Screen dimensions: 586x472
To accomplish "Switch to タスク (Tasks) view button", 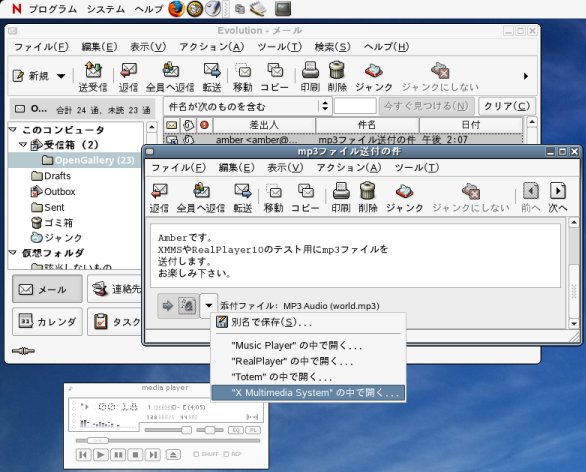I will coord(114,322).
